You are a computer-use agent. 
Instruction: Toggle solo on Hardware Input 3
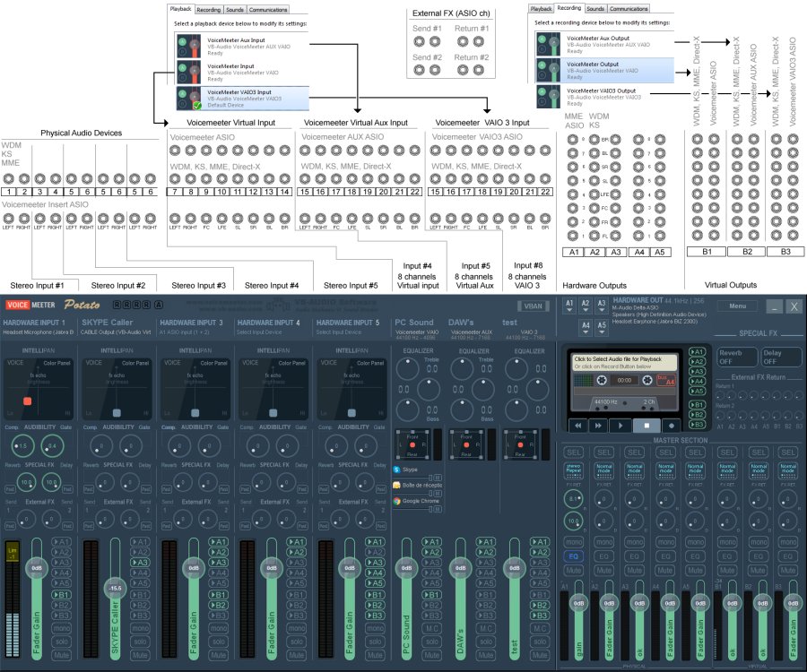(x=217, y=642)
